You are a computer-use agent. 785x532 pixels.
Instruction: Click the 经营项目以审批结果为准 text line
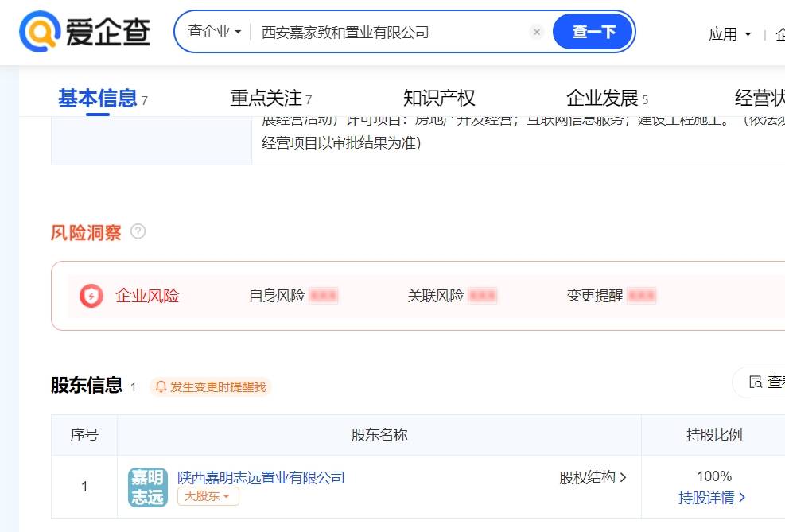tap(341, 143)
